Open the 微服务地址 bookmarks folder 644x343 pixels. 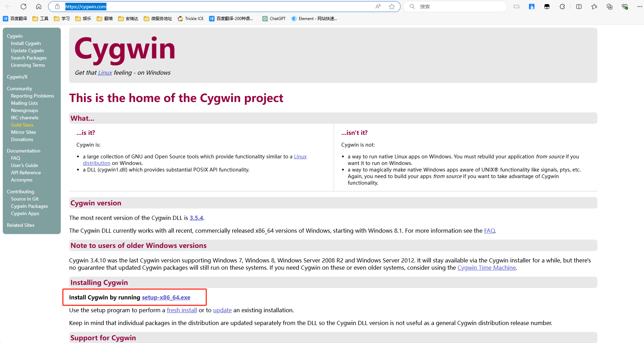158,19
